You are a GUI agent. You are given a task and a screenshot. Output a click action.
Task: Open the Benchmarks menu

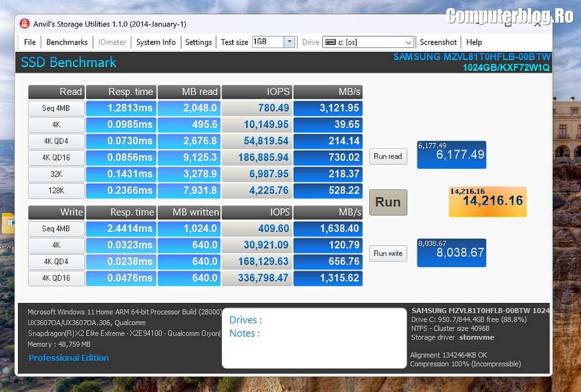click(67, 42)
